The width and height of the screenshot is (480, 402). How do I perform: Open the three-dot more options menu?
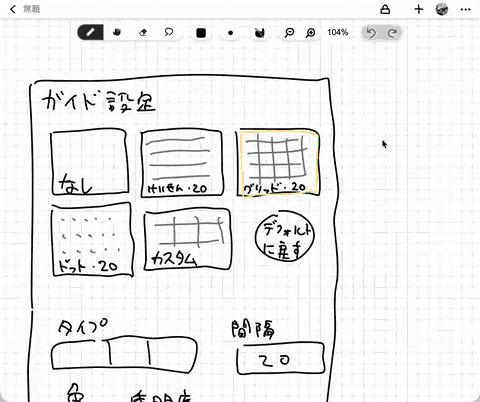point(465,9)
